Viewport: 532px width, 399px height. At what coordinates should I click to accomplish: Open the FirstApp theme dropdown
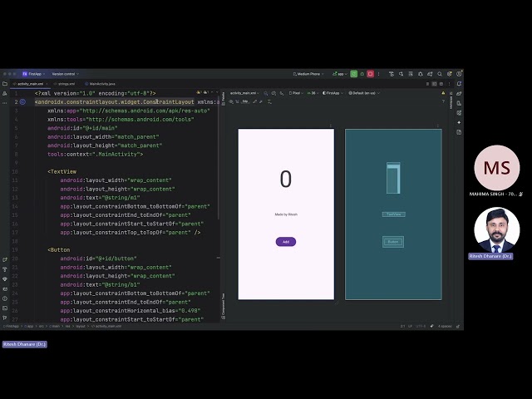coord(332,93)
